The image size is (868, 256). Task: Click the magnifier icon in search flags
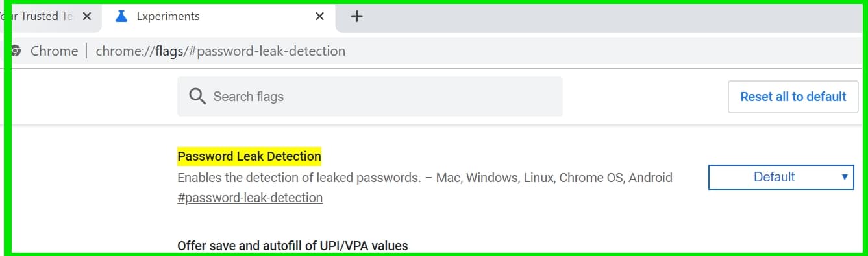(x=197, y=97)
